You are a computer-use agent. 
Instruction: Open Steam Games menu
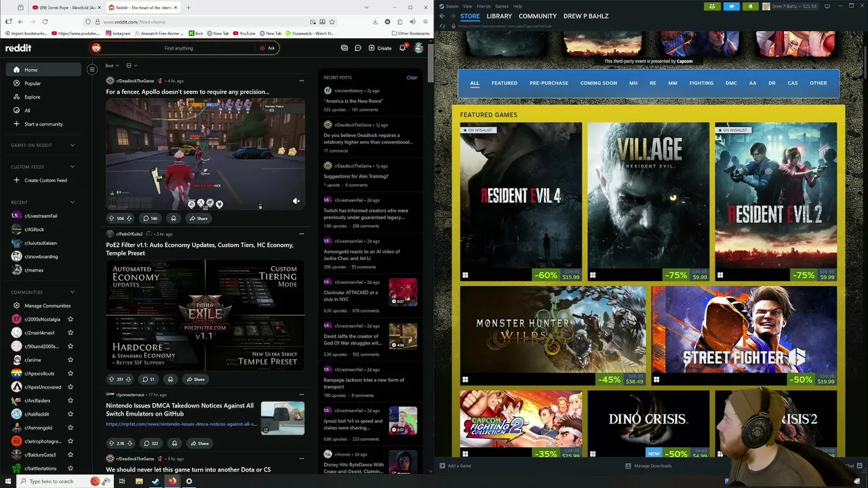(x=502, y=6)
